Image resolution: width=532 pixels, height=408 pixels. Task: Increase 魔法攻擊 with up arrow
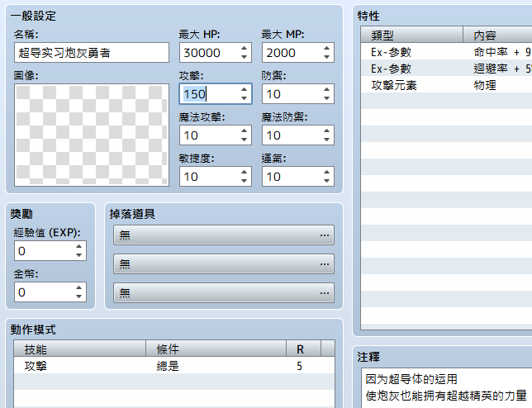point(244,131)
